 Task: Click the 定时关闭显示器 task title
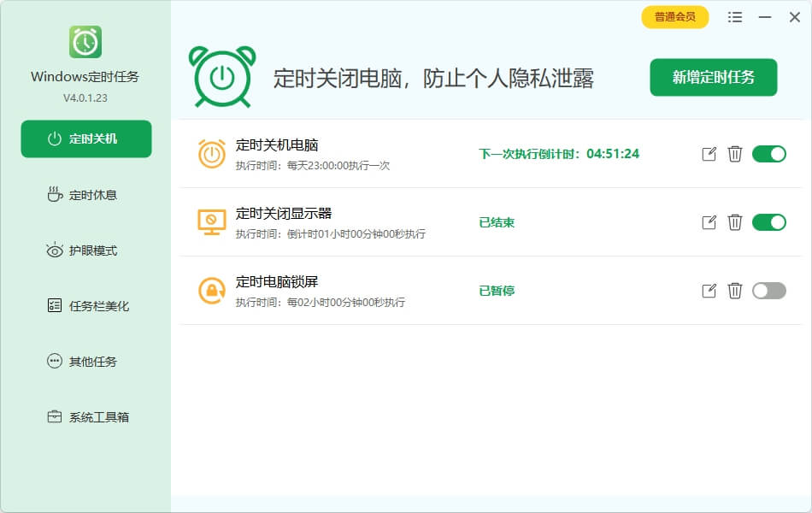click(284, 214)
